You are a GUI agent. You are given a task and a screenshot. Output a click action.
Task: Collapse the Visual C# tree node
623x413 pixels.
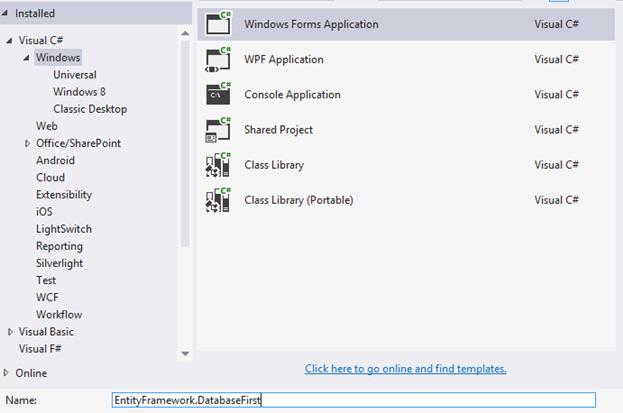coord(10,41)
